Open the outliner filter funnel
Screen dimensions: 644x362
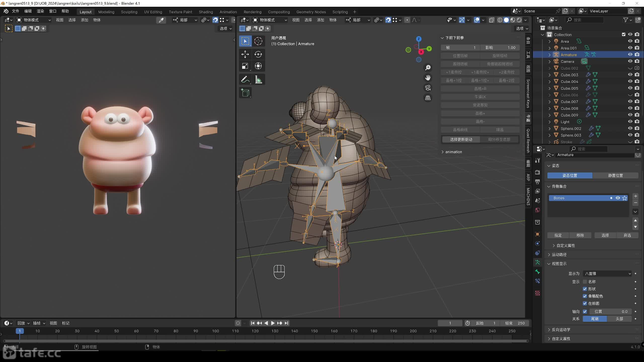[x=625, y=20]
